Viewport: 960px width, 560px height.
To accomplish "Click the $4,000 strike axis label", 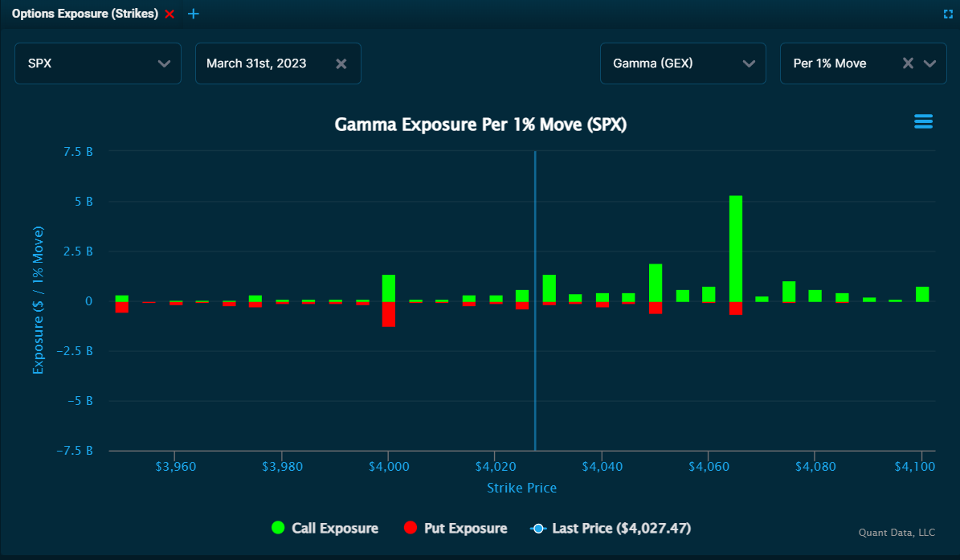I will click(389, 467).
